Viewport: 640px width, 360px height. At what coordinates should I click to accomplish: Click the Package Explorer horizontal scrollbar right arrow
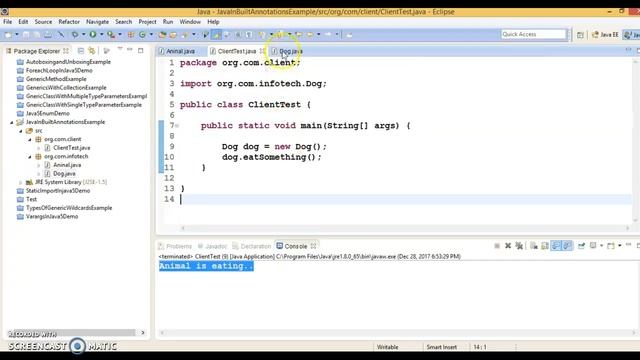click(x=142, y=333)
